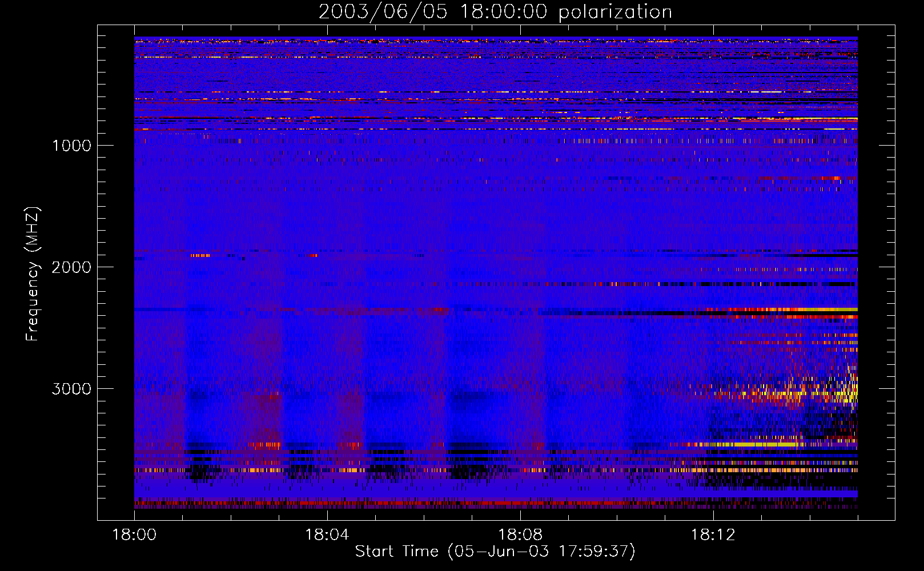
Task: Click the "1000" frequency tick label
Action: click(72, 146)
